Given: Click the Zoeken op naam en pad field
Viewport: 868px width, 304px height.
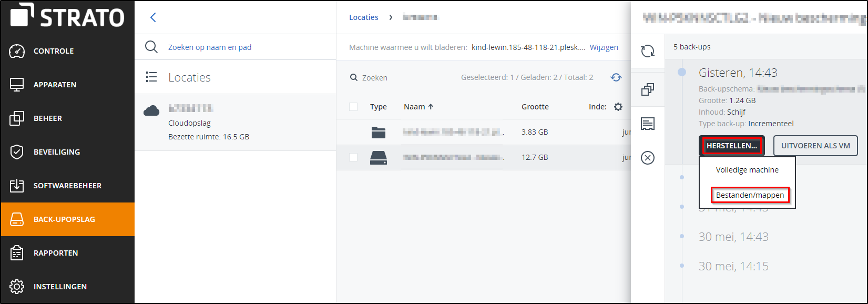Looking at the screenshot, I should 210,47.
